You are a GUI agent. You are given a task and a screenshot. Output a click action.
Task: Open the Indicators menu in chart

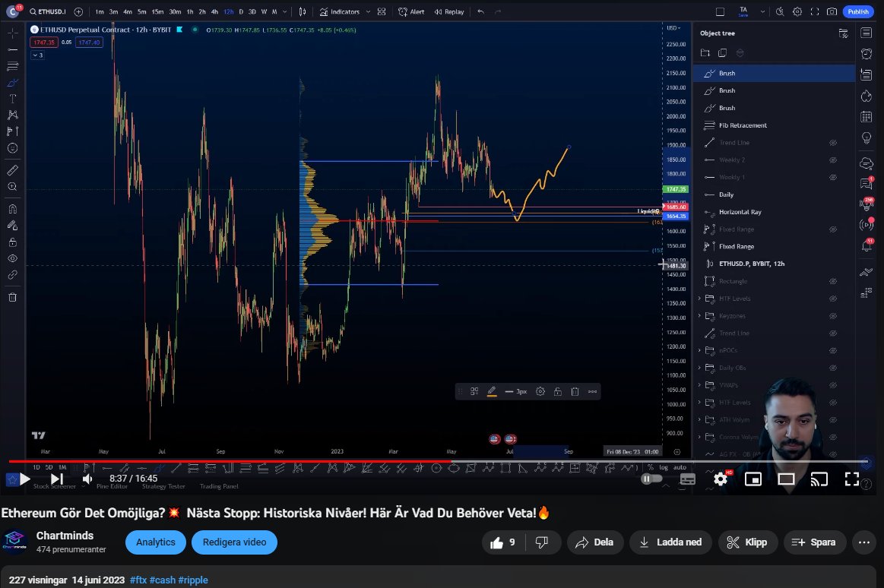[x=340, y=12]
